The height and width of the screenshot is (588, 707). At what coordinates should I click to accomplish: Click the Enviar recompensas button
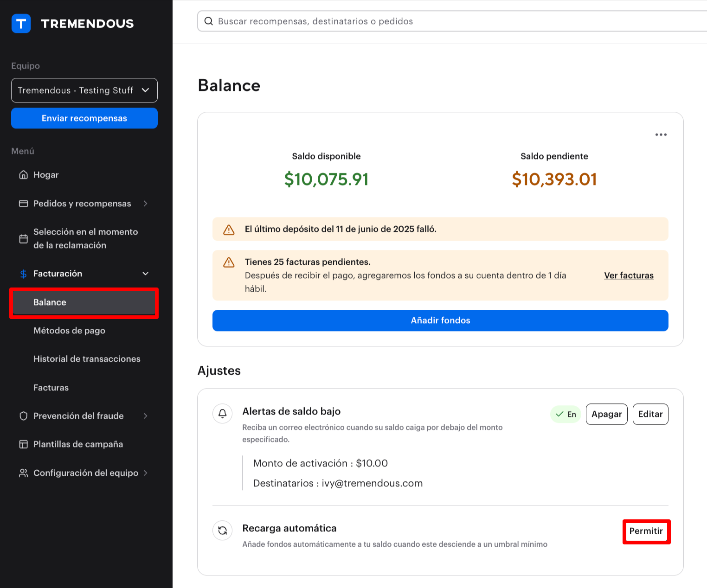point(84,118)
